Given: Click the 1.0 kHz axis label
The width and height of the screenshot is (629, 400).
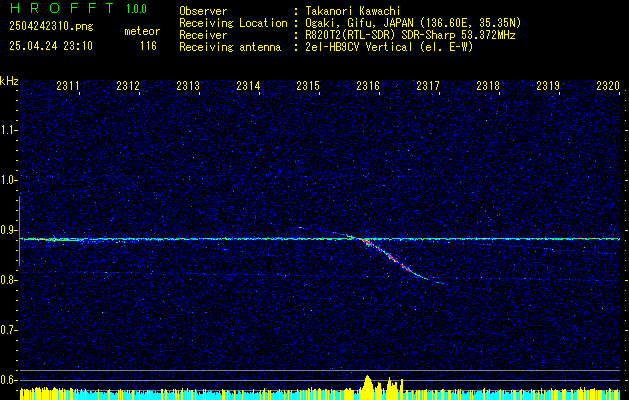Looking at the screenshot, I should pos(9,180).
